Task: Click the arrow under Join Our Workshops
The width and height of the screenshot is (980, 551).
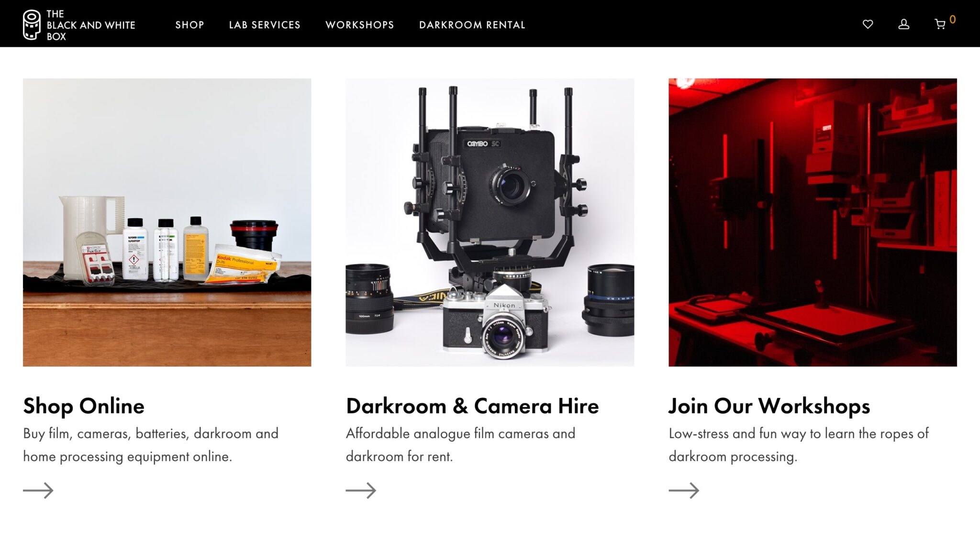Action: pos(684,490)
